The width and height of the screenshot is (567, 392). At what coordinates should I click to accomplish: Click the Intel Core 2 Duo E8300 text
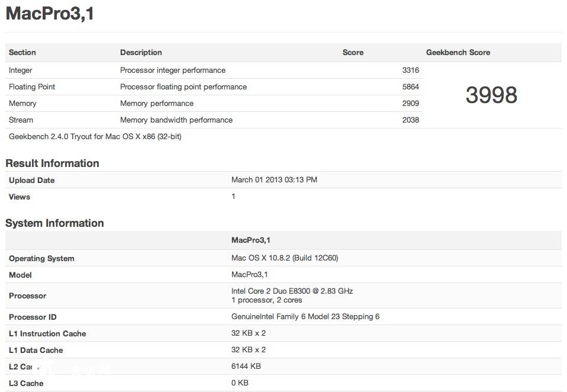coord(292,291)
